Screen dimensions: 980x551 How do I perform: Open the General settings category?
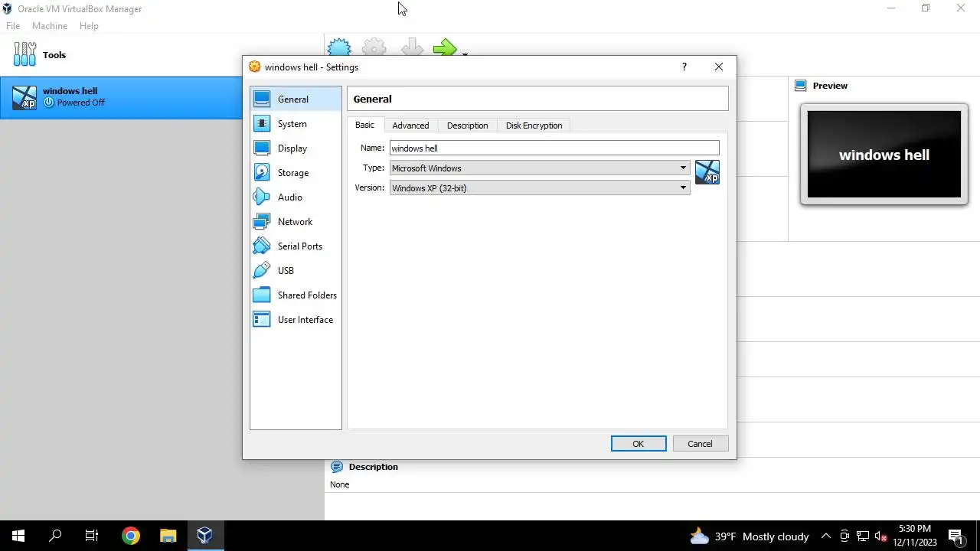(296, 99)
